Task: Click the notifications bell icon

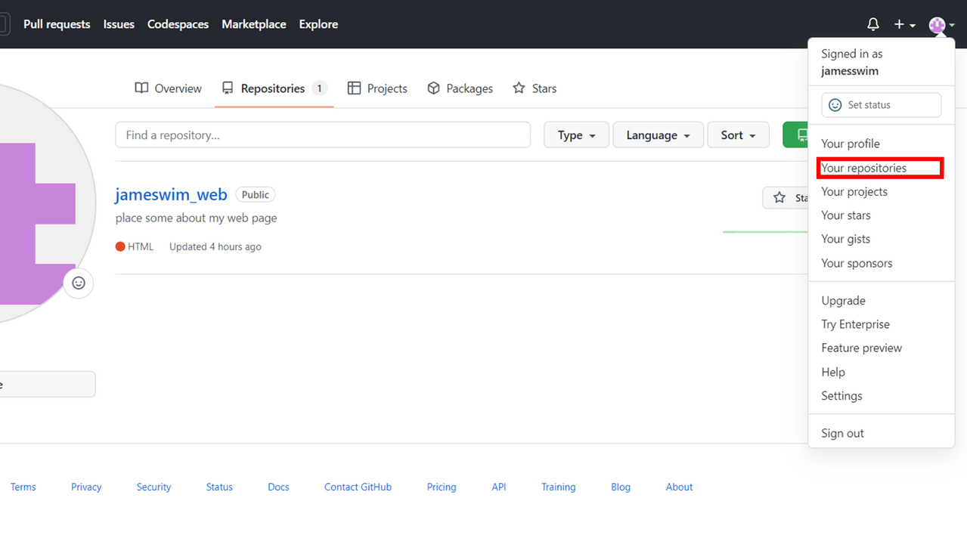Action: [x=872, y=24]
